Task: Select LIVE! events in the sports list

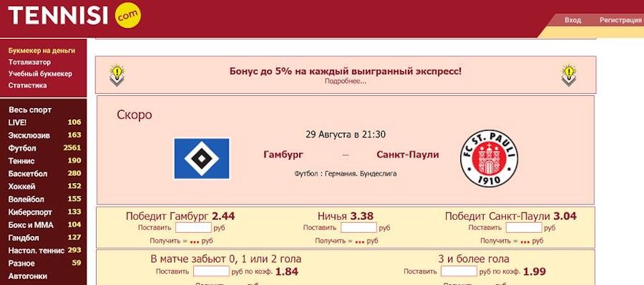Action: [x=18, y=122]
